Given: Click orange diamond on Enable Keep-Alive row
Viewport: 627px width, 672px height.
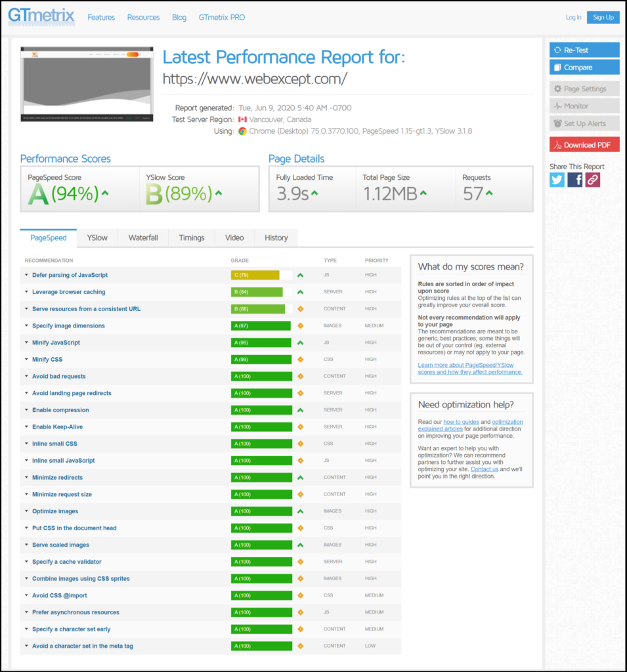Looking at the screenshot, I should pyautogui.click(x=300, y=427).
